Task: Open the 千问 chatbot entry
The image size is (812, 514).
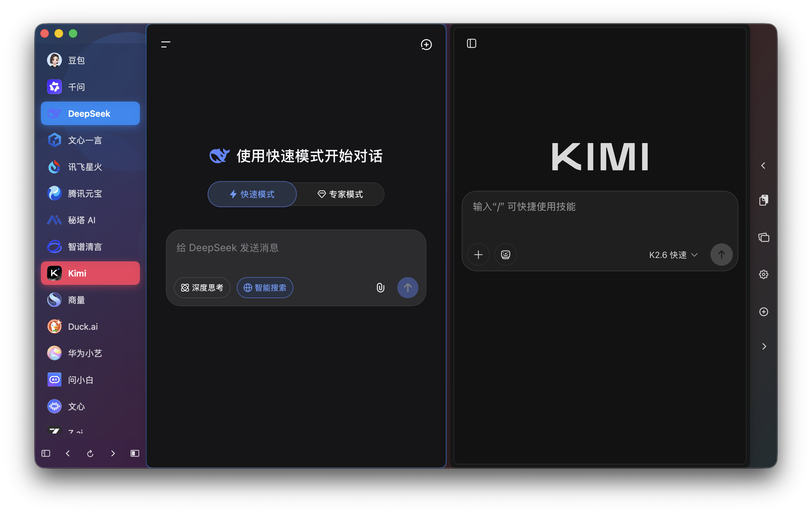Action: coord(90,87)
